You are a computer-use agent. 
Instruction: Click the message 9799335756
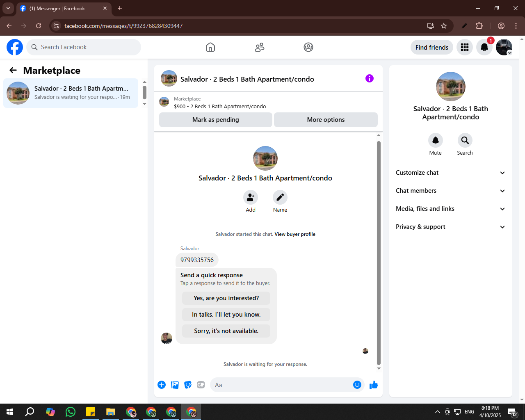click(x=197, y=260)
